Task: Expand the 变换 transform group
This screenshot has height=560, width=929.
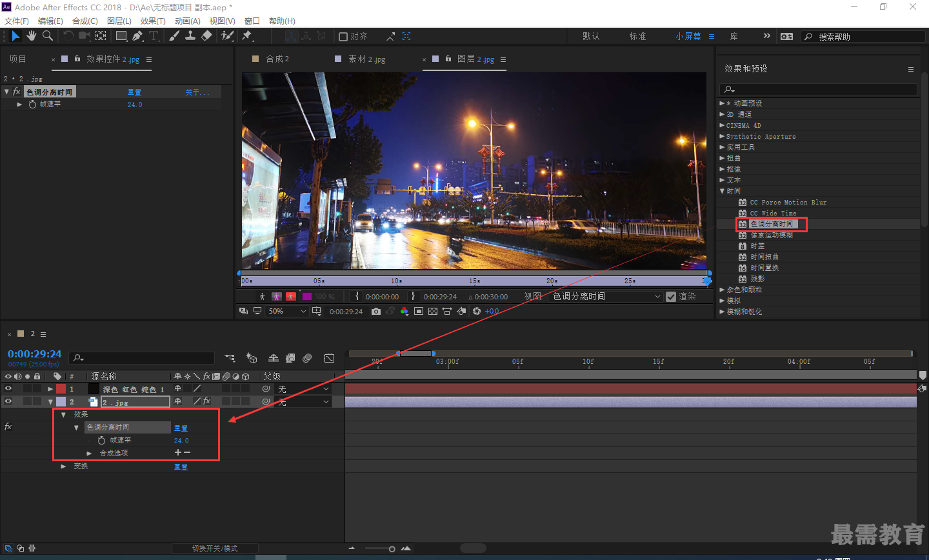Action: pyautogui.click(x=63, y=466)
